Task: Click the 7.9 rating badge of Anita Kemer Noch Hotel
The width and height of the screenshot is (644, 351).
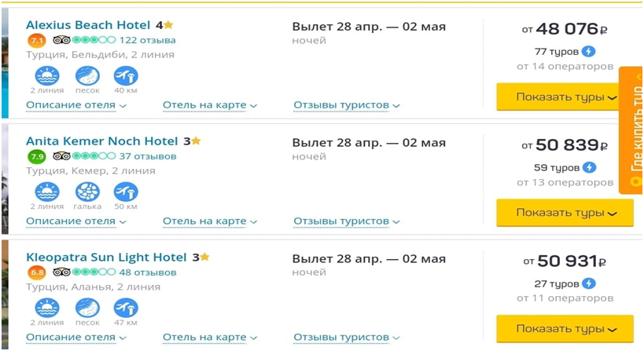Action: pos(36,156)
